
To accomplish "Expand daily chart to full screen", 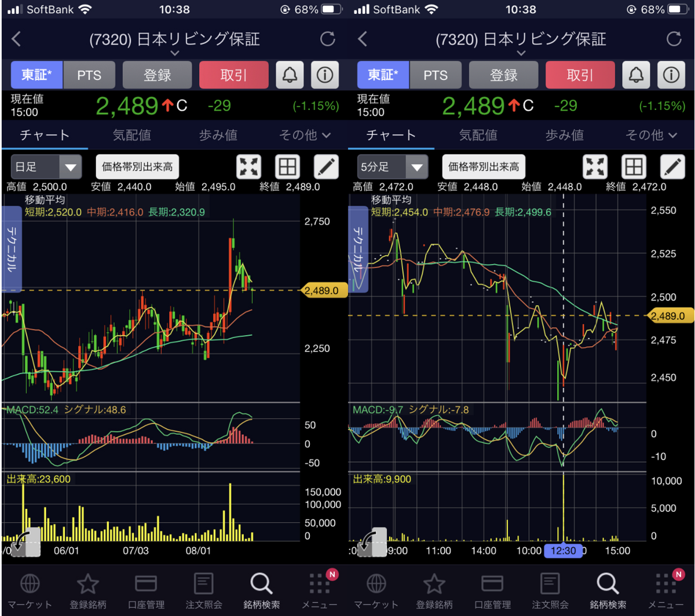I will click(249, 167).
